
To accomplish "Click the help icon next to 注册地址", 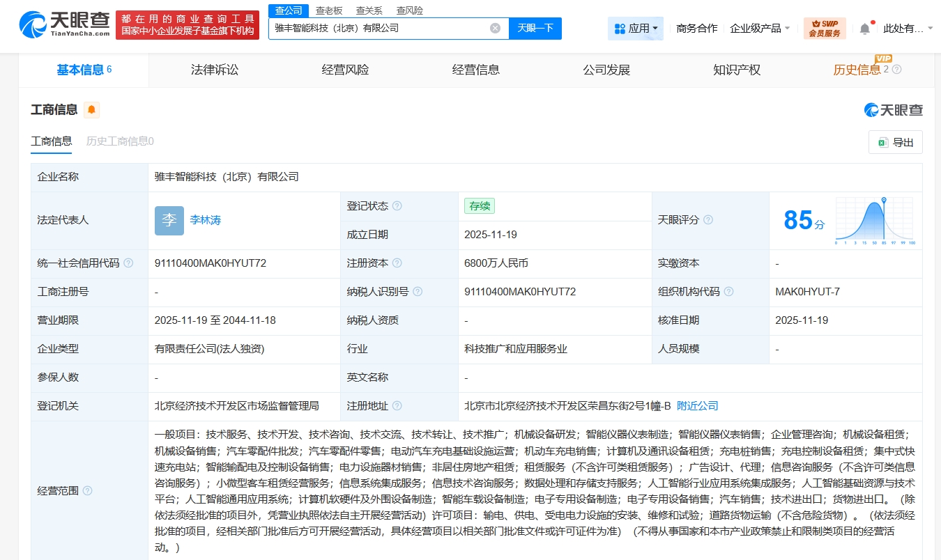I will (397, 405).
